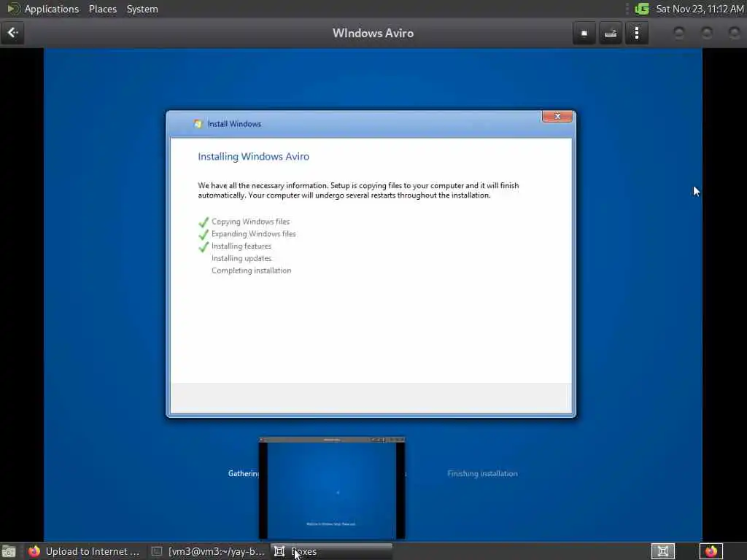
Task: Switch to vm3@vm3 terminal taskbar window
Action: click(x=208, y=551)
